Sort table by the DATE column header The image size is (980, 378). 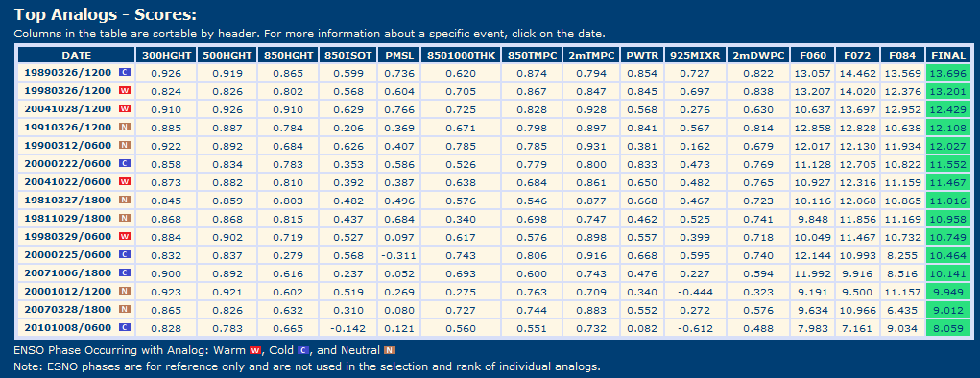point(76,55)
